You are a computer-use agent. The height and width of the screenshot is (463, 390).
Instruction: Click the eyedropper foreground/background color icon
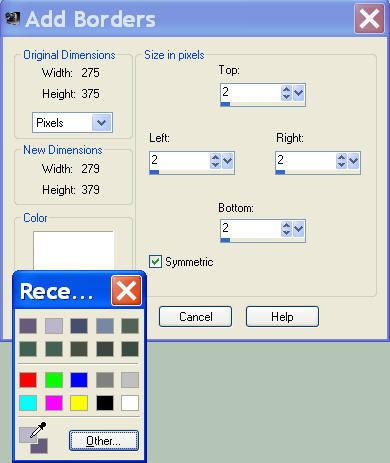point(34,438)
